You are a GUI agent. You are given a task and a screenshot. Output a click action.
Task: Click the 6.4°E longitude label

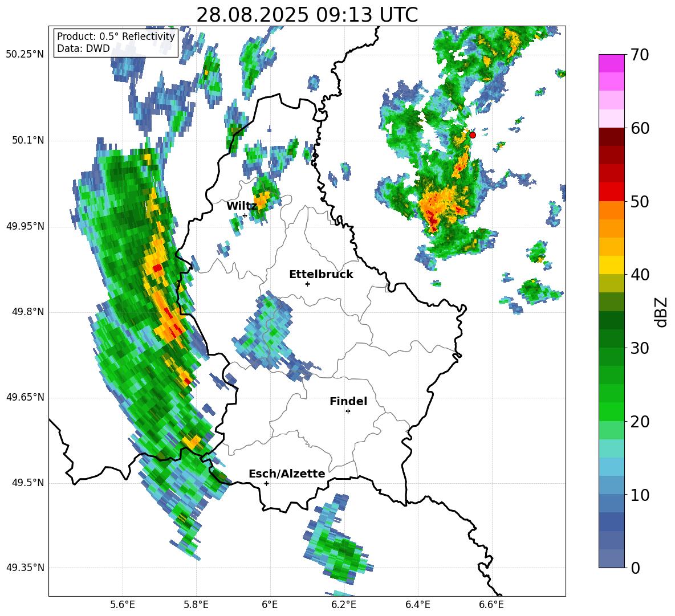[417, 605]
